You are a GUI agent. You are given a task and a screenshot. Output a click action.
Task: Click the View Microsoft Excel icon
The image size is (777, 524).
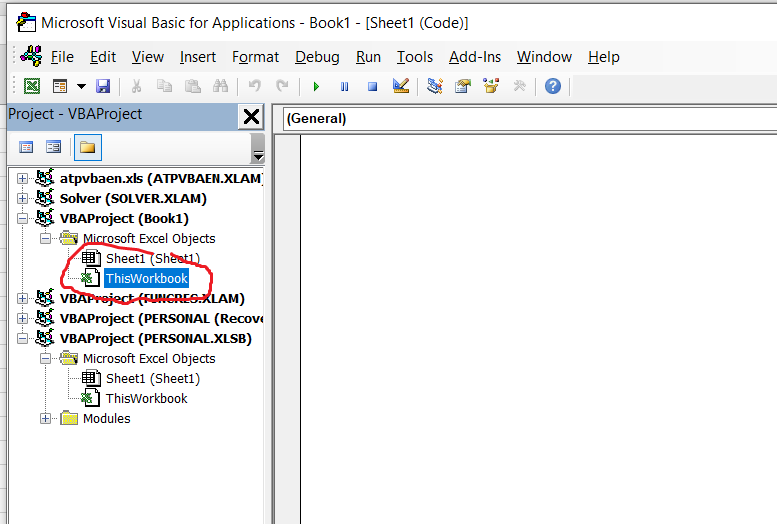coord(32,86)
